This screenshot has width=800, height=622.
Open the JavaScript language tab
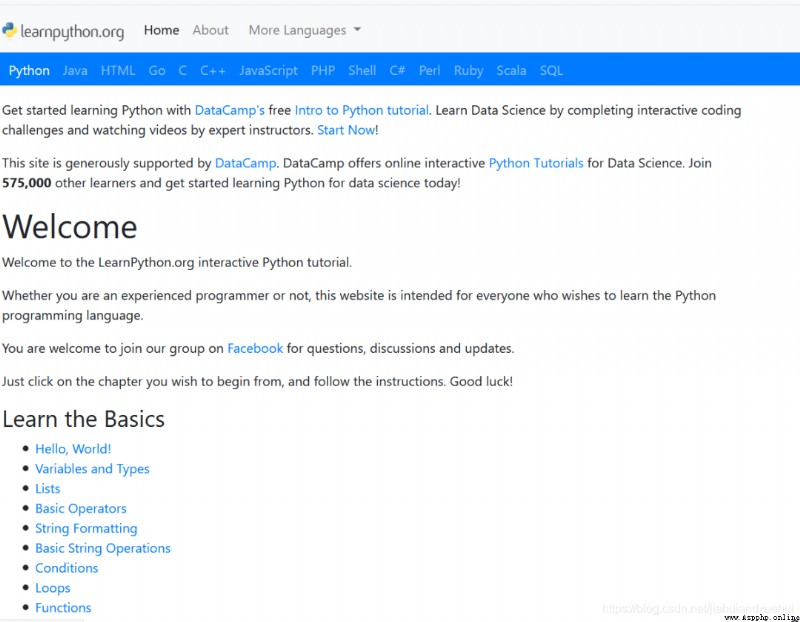[x=268, y=70]
